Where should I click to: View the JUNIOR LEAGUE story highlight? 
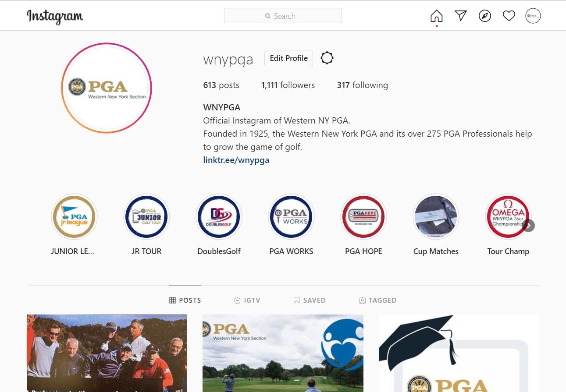click(x=74, y=216)
